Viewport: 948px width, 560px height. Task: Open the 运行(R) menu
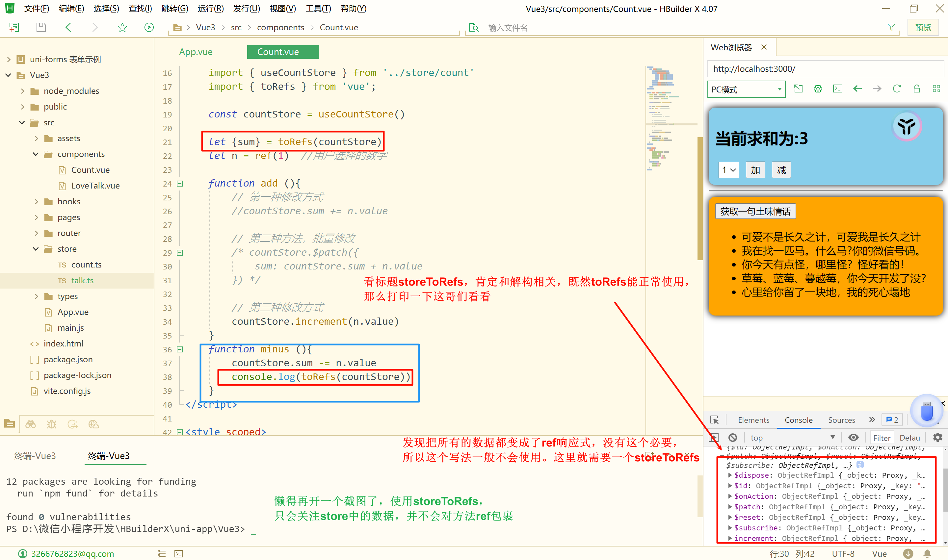(x=210, y=8)
